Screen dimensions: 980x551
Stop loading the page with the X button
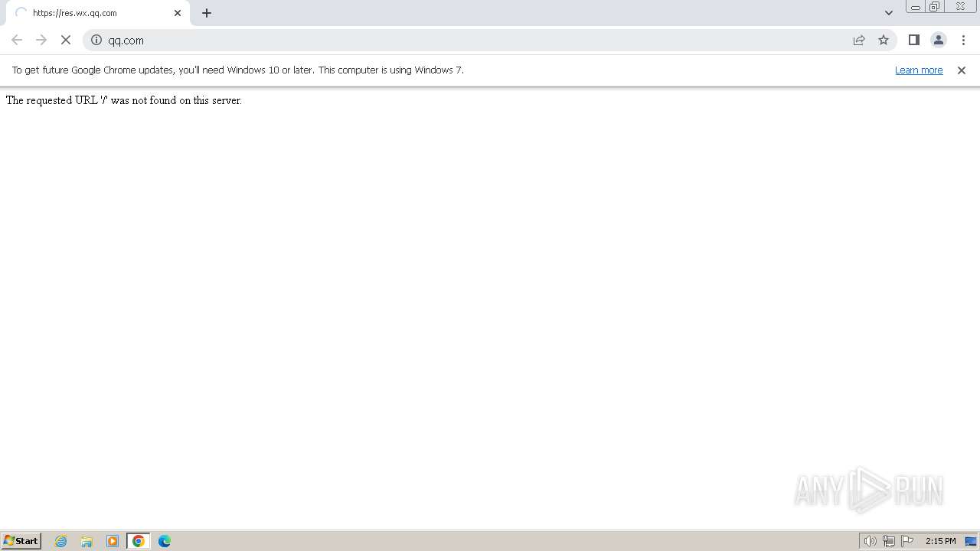(x=66, y=40)
